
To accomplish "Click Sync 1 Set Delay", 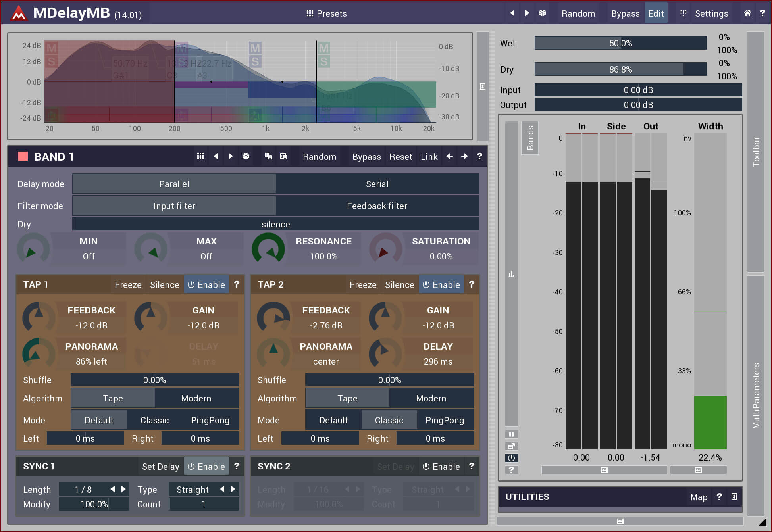I will (x=160, y=467).
